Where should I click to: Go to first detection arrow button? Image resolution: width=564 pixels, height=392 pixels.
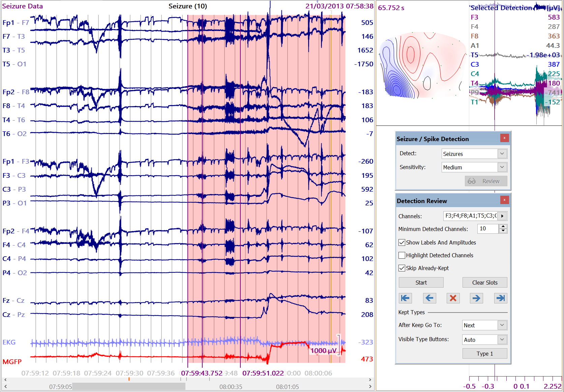[x=405, y=298]
